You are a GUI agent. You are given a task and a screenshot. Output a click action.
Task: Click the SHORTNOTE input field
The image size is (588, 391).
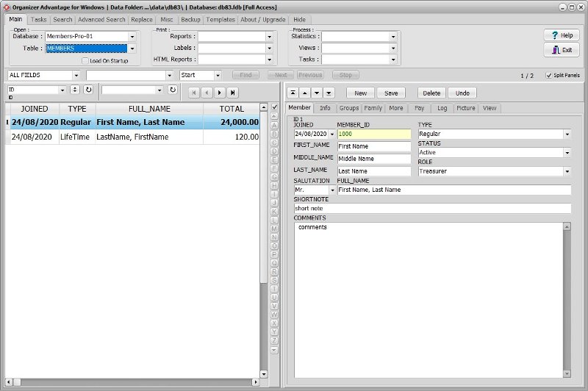click(x=432, y=209)
